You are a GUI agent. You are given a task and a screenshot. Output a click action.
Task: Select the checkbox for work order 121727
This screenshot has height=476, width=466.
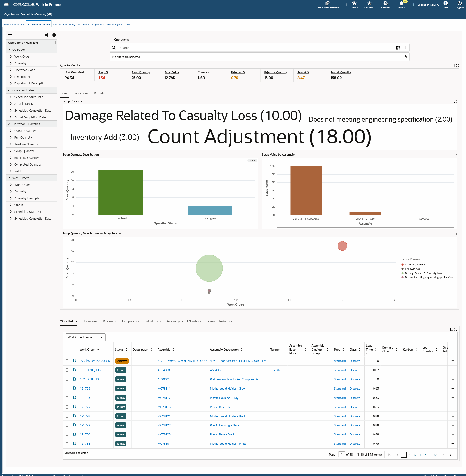(67, 407)
